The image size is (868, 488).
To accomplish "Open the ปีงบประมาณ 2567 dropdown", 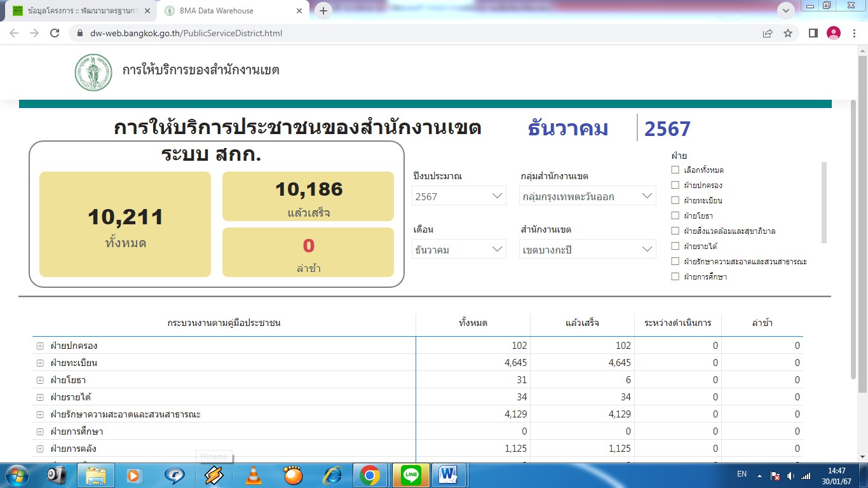I will (x=459, y=196).
